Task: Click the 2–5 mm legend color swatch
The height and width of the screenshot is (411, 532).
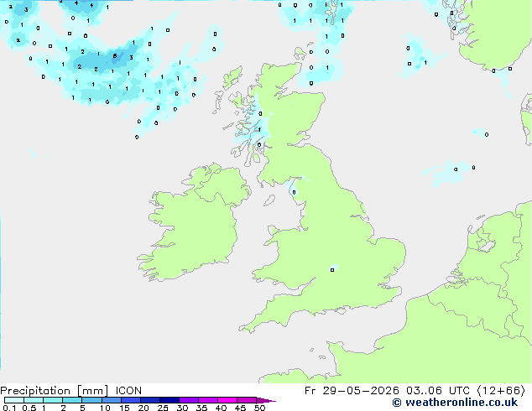Action: (x=72, y=400)
